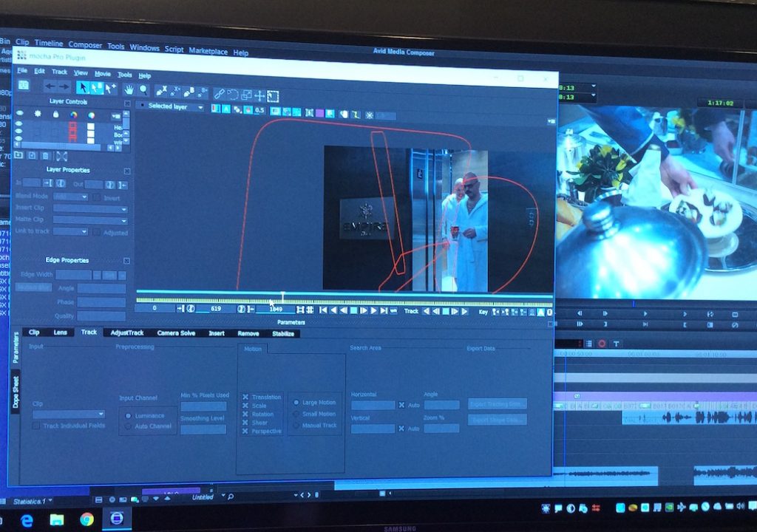Click the Set Out Point icon
The height and width of the screenshot is (532, 757).
pos(251,309)
